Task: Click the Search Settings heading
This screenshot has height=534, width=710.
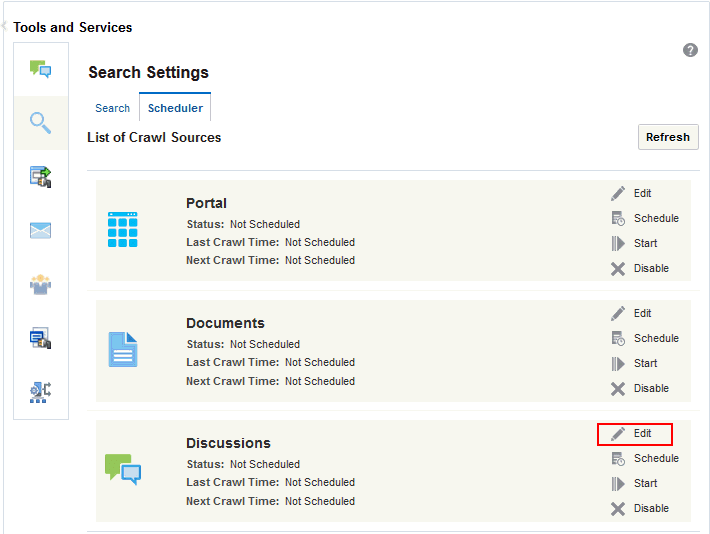Action: [149, 72]
